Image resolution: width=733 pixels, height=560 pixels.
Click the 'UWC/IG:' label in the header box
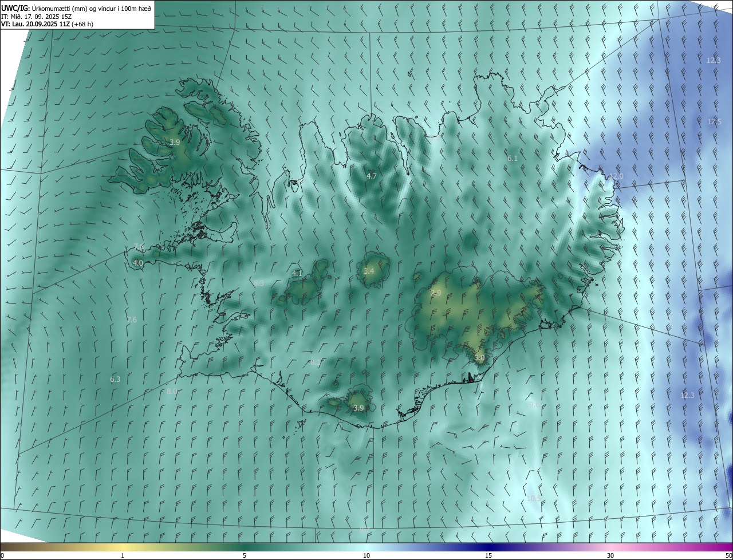click(15, 8)
